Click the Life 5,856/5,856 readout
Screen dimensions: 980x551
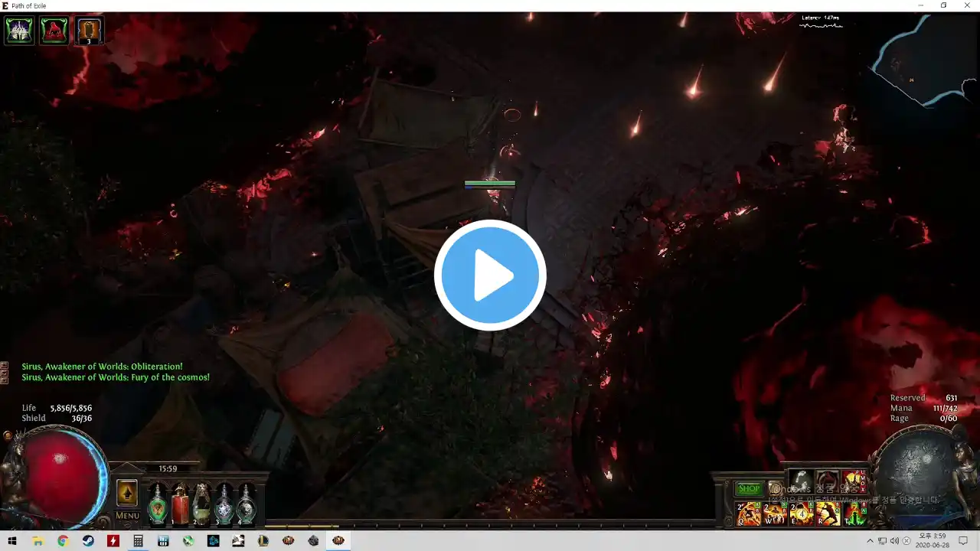57,408
